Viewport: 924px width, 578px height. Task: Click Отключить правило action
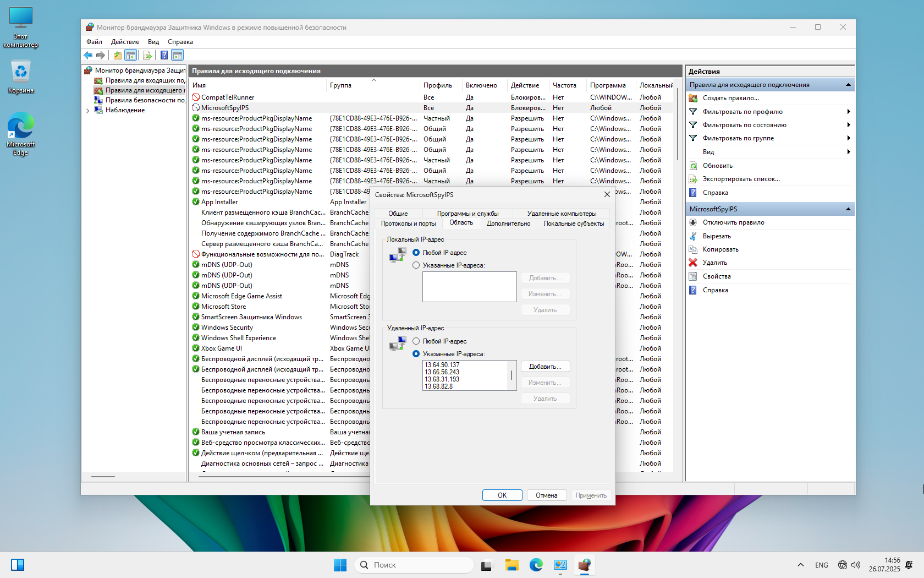tap(733, 222)
